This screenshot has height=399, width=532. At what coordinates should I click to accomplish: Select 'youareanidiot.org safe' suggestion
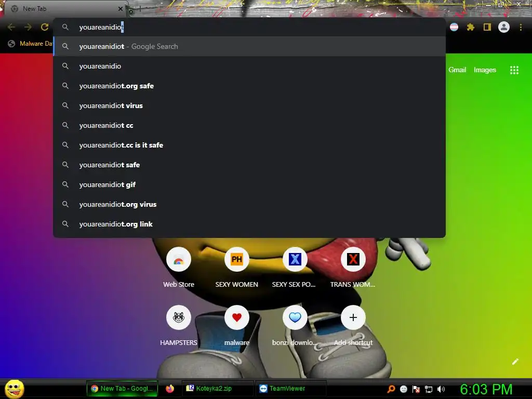point(249,86)
